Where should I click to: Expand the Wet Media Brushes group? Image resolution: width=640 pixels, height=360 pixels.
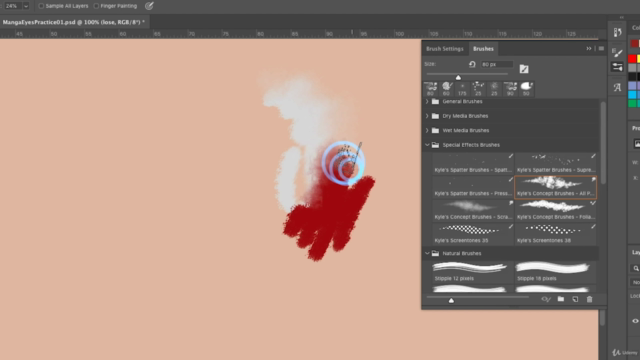coord(427,131)
